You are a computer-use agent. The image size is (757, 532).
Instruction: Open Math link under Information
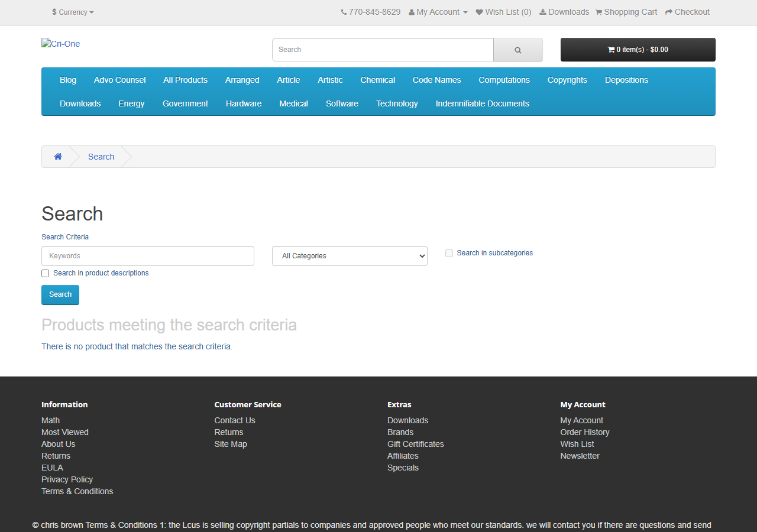click(x=50, y=420)
